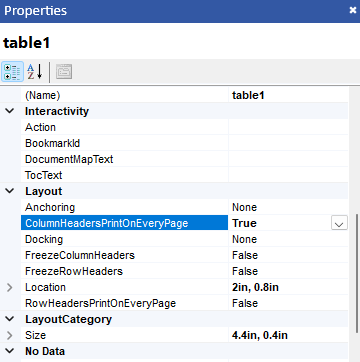Expand the Size property
The width and height of the screenshot is (360, 362).
(10, 335)
